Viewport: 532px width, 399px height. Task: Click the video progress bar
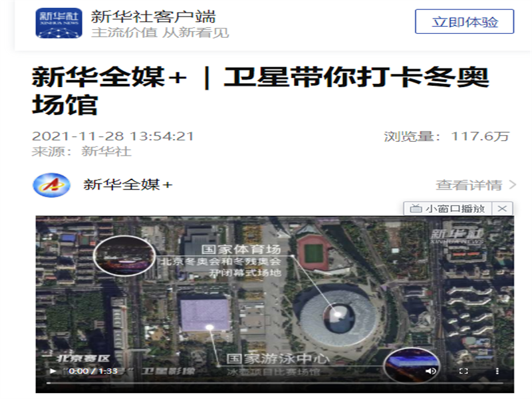point(275,383)
